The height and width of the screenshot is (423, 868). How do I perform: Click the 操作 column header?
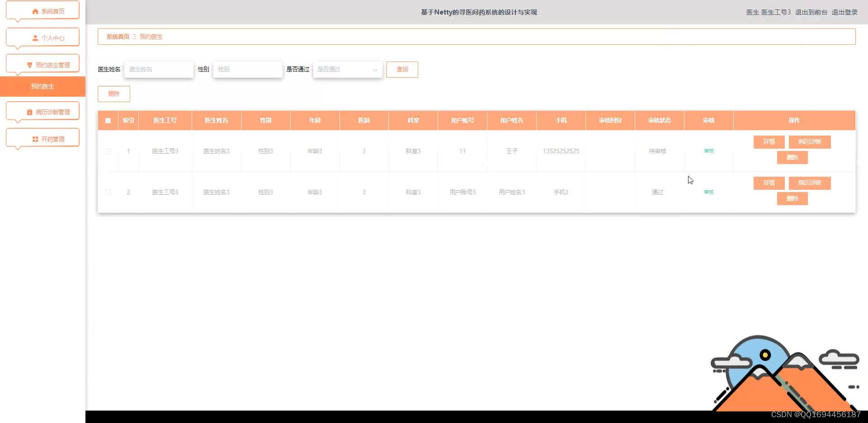[x=794, y=120]
